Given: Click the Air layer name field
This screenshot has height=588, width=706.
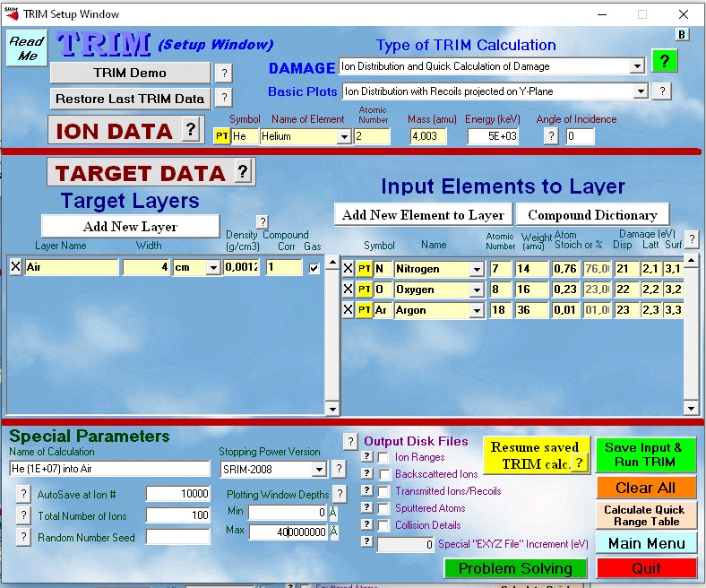Looking at the screenshot, I should pyautogui.click(x=71, y=267).
